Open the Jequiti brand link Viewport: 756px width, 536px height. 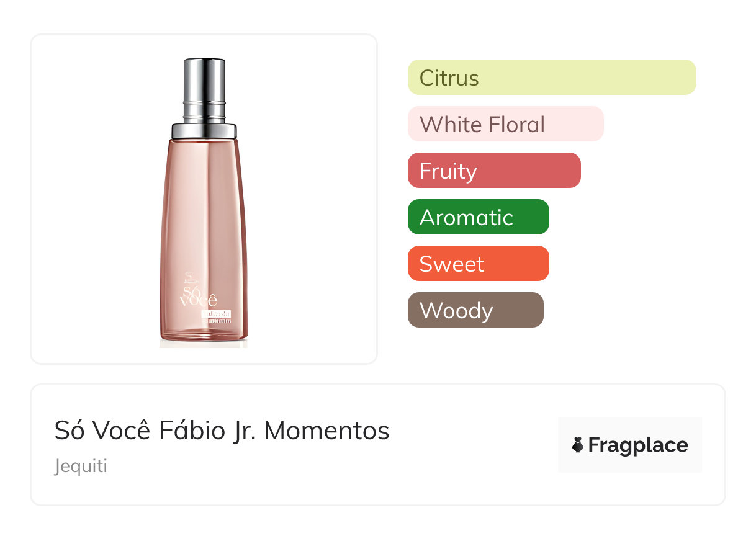(81, 466)
